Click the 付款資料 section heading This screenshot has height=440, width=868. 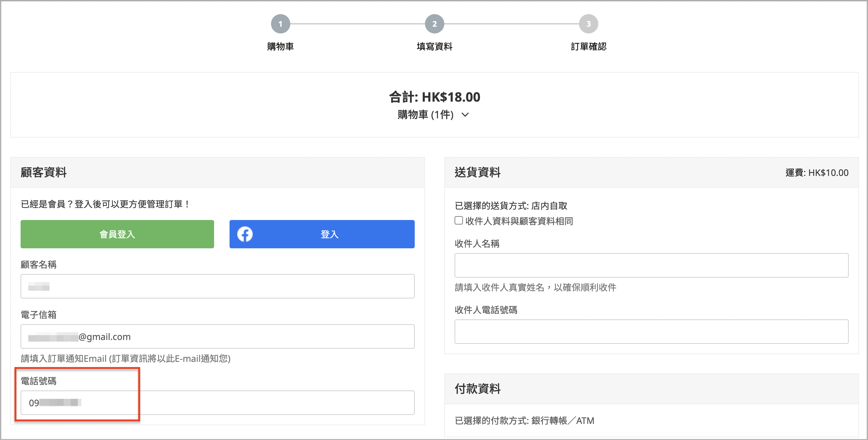point(478,389)
